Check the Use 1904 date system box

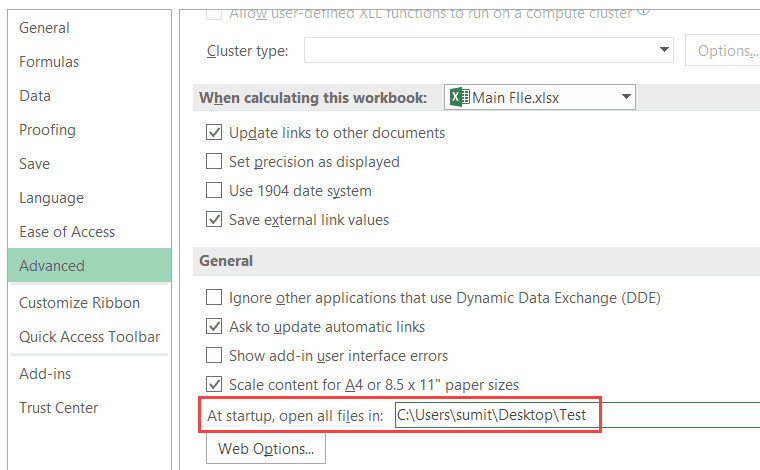[214, 190]
